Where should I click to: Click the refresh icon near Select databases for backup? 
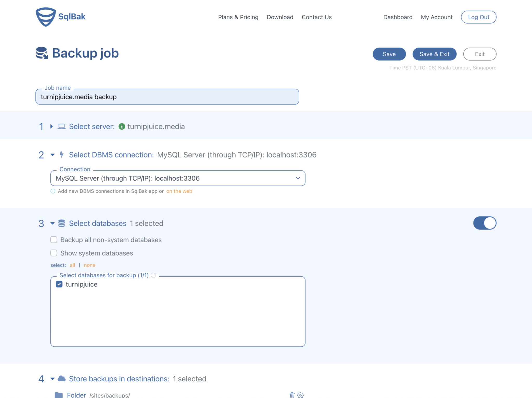click(153, 275)
